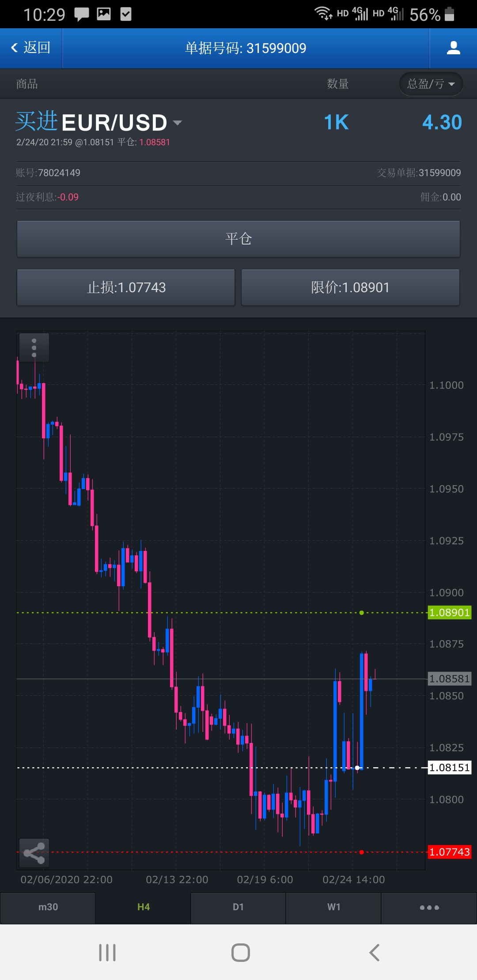Screen dimensions: 477x980
Task: Tap the battery status icon
Action: 449,14
